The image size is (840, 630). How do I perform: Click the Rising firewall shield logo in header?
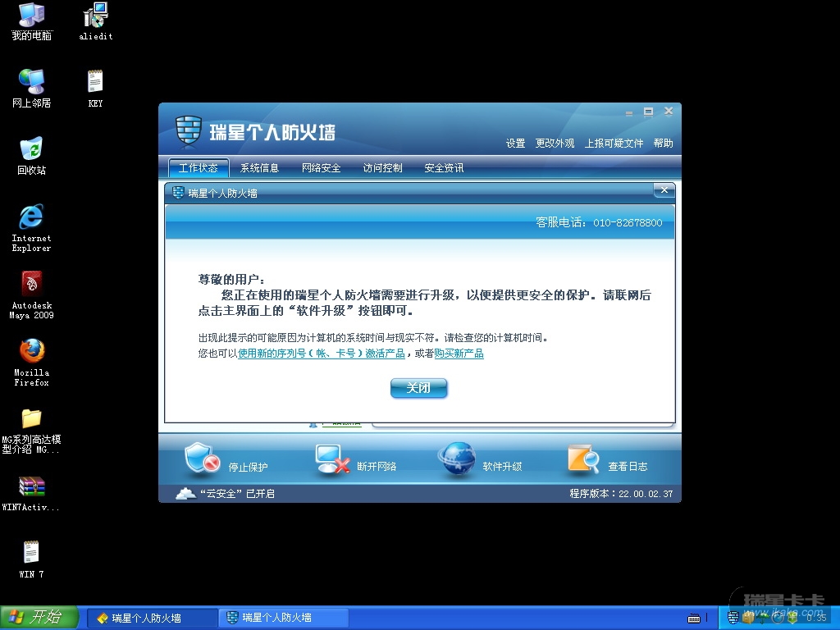pos(189,130)
